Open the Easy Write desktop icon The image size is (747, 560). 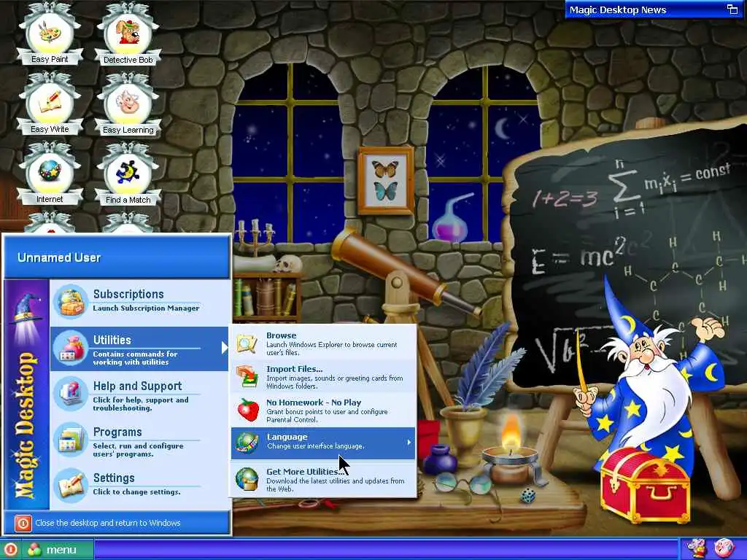pos(50,104)
